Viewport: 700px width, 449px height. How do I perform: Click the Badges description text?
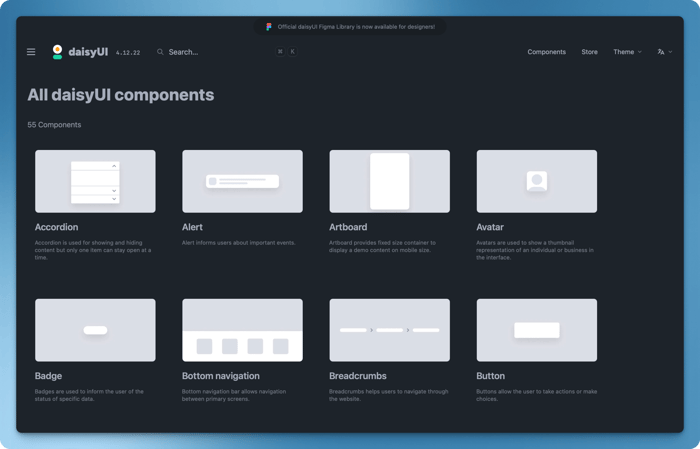coord(89,395)
